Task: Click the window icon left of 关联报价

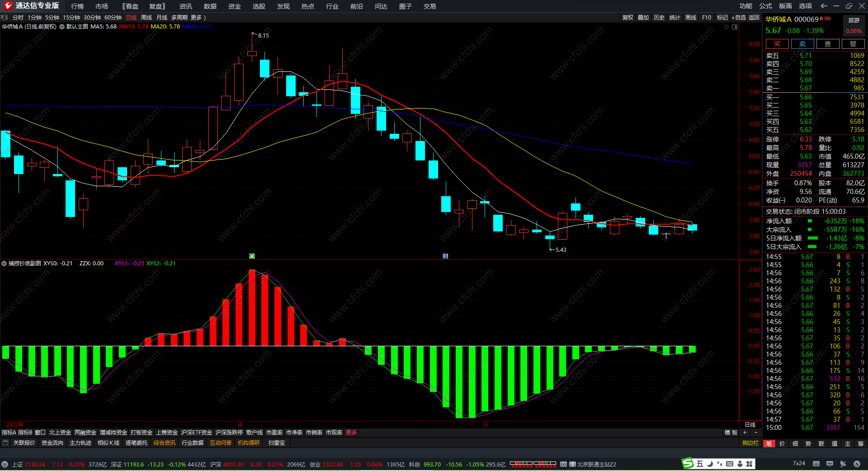Action: point(5,443)
